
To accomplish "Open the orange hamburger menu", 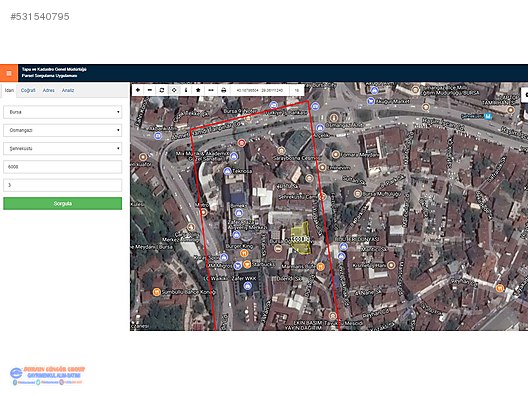I will click(x=9, y=73).
